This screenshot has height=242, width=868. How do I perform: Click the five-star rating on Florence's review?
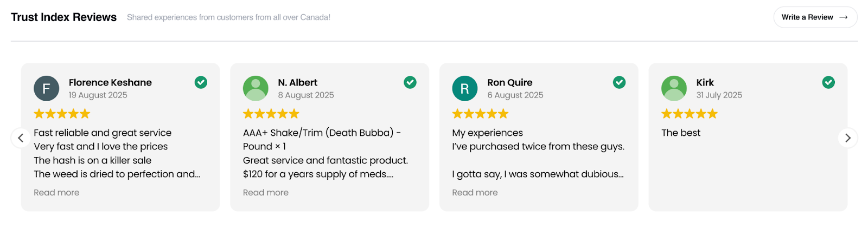(62, 114)
